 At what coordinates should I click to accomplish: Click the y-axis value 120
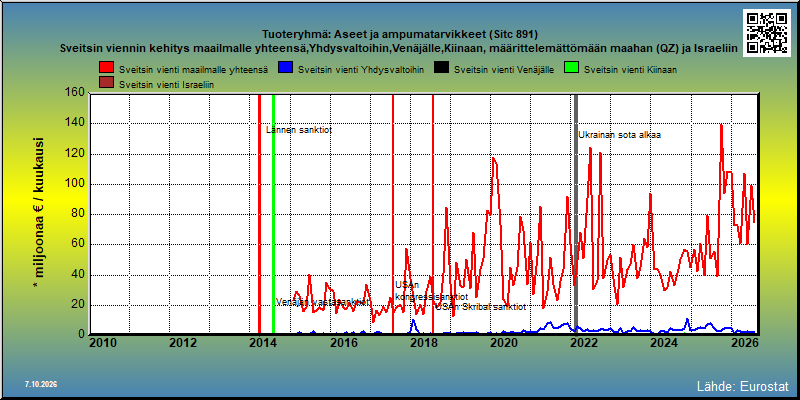(x=74, y=154)
